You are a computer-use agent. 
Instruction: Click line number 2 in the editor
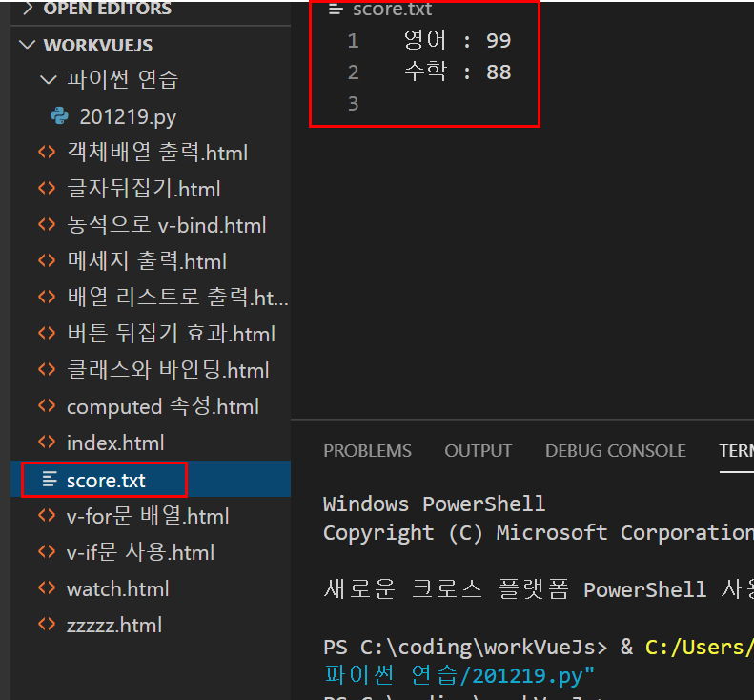coord(354,72)
